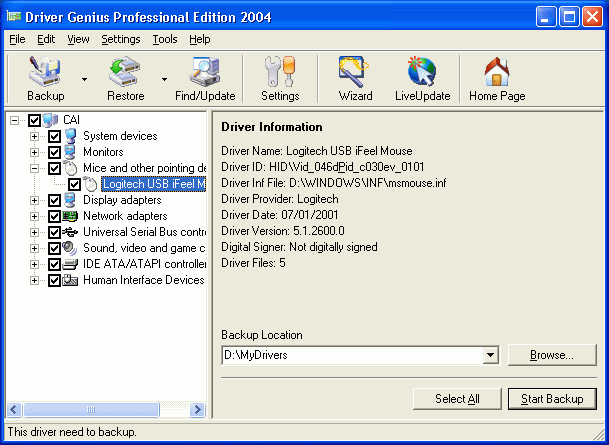Image resolution: width=609 pixels, height=445 pixels.
Task: Select the Human Interface Devices label
Action: (x=144, y=280)
